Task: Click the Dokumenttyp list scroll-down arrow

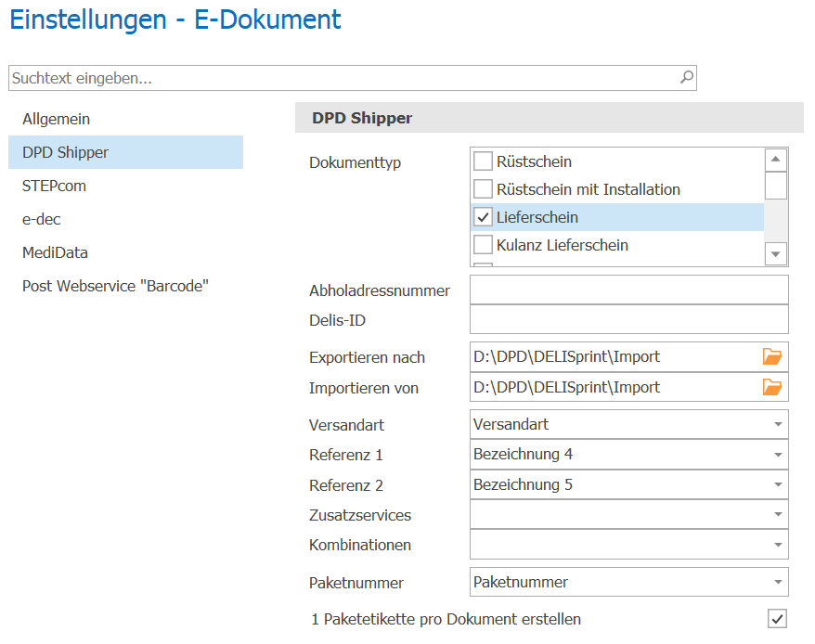Action: 775,253
